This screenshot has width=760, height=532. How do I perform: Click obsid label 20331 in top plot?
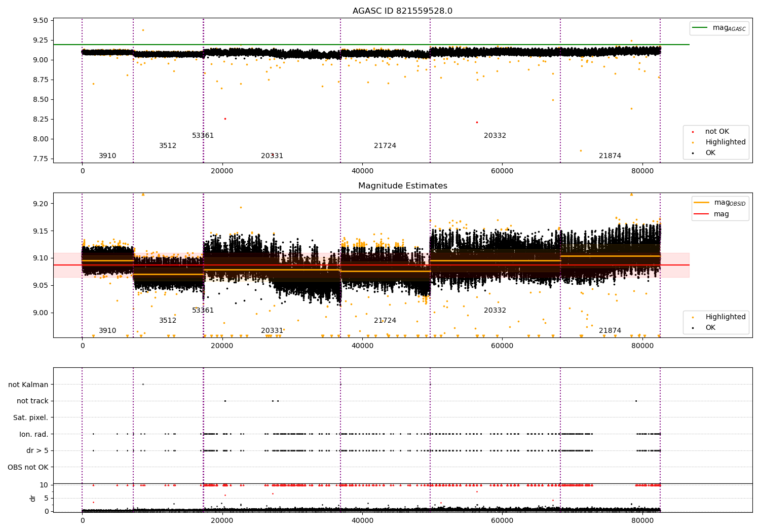272,156
